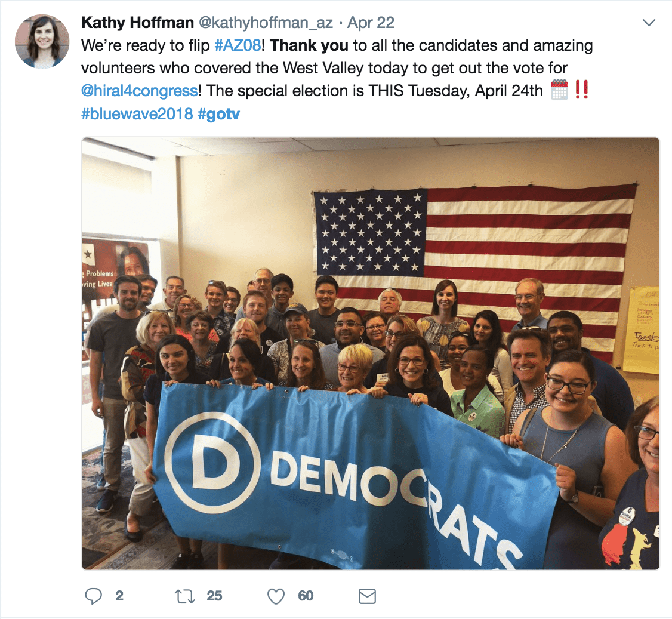Click the calendar emoji in tweet text
Image resolution: width=672 pixels, height=619 pixels.
[x=559, y=90]
